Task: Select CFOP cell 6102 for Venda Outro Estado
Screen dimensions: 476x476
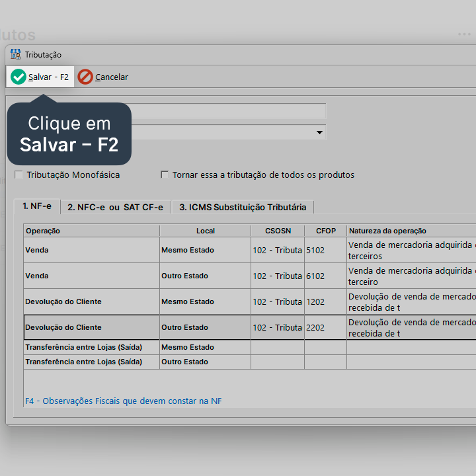Action: pos(325,276)
